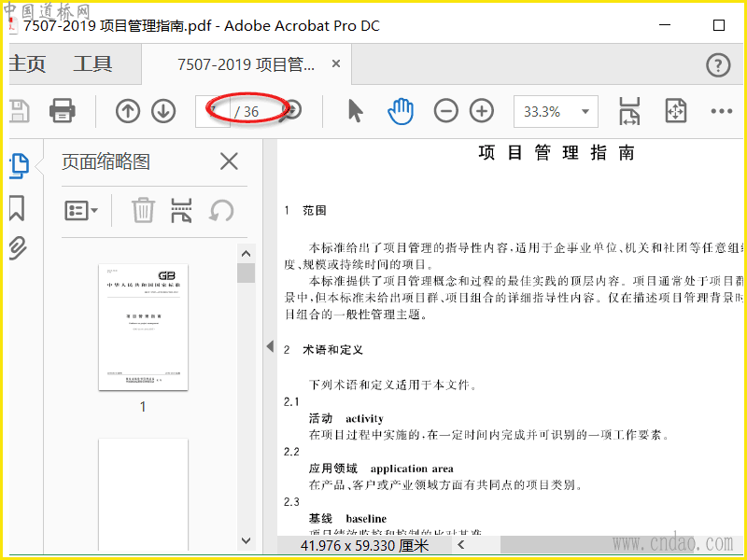This screenshot has width=747, height=560.
Task: Go to next page with down arrow
Action: (x=163, y=111)
